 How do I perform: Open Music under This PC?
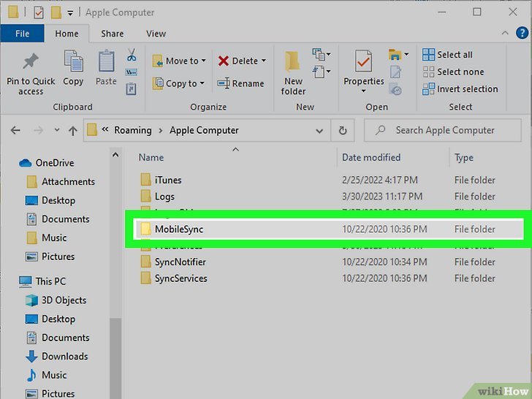click(x=47, y=375)
